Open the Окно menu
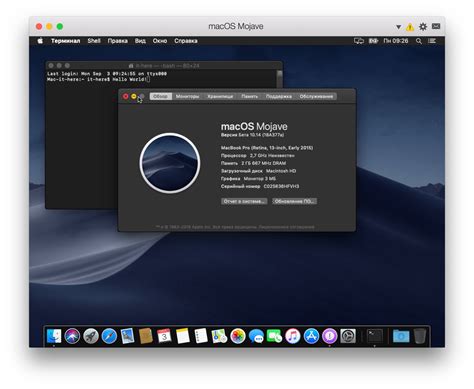Image resolution: width=474 pixels, height=389 pixels. tap(160, 41)
